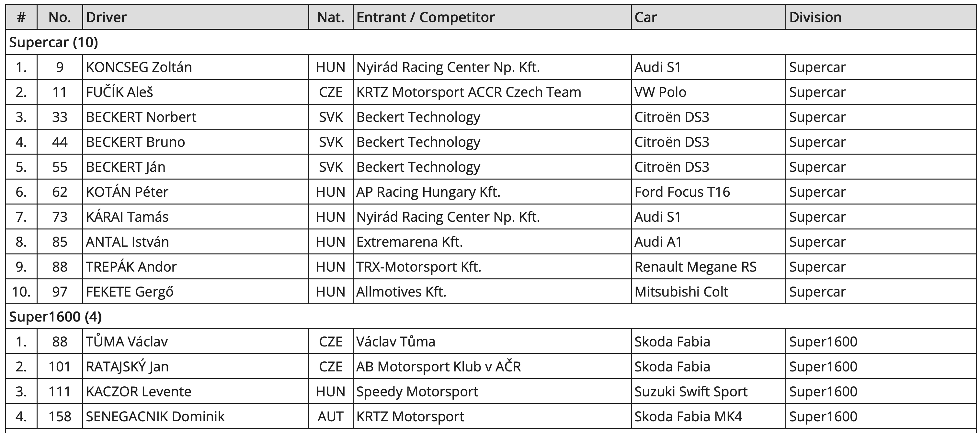Select the Supercar (10) group row
The image size is (980, 433).
(54, 42)
